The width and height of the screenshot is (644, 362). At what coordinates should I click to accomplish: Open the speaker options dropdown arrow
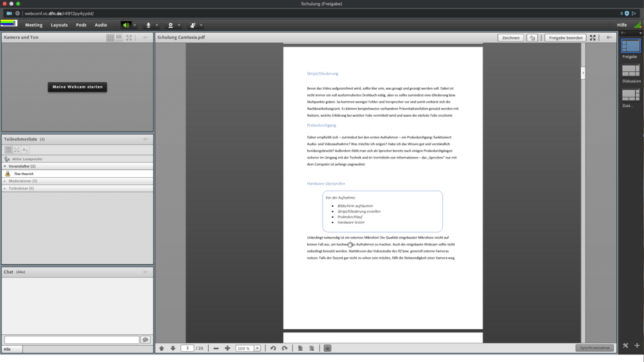[x=135, y=25]
